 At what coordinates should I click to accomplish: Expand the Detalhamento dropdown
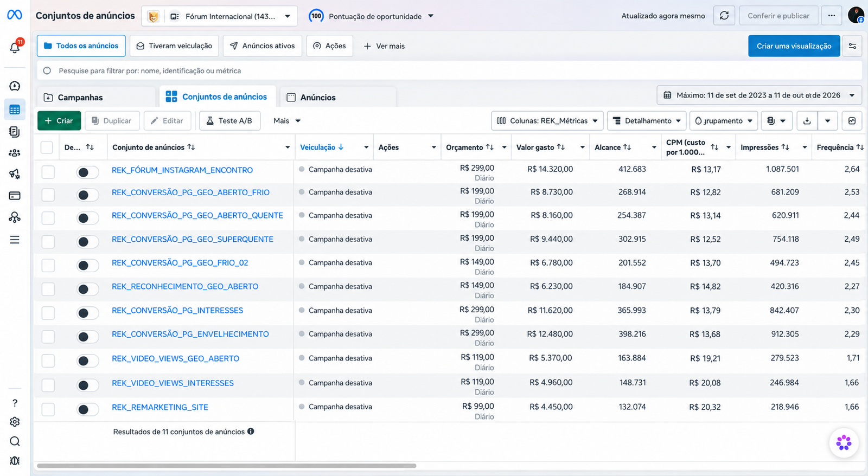click(x=647, y=121)
